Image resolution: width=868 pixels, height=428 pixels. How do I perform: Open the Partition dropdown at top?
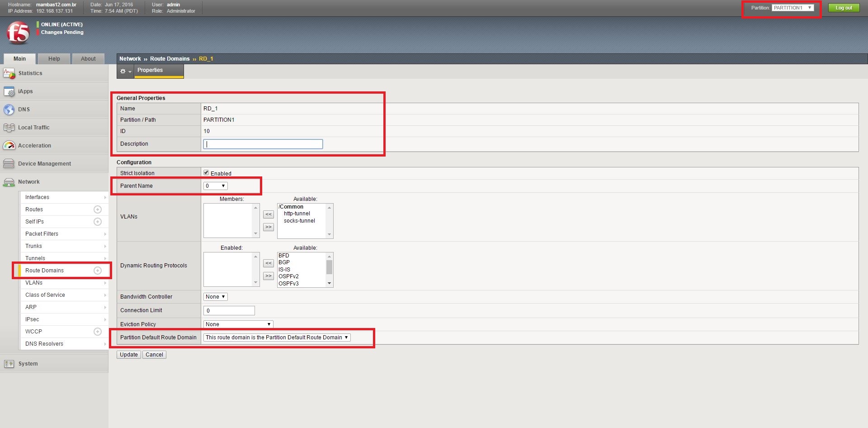[793, 8]
